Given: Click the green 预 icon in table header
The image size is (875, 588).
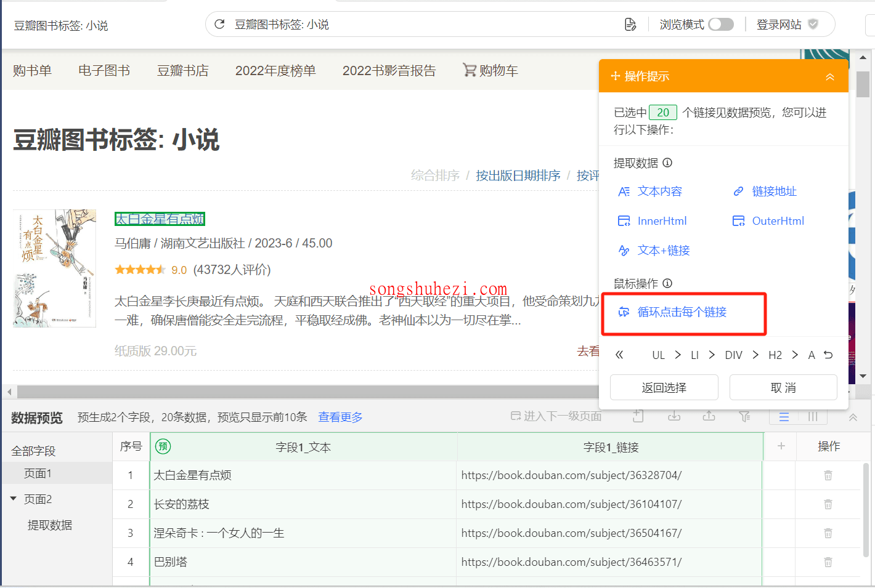Looking at the screenshot, I should [x=163, y=446].
